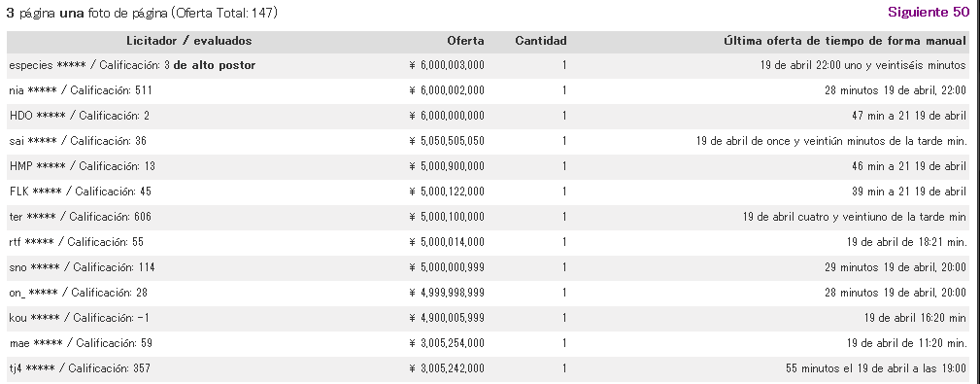The height and width of the screenshot is (384, 980).
Task: Select the Licitador / evaluados column header
Action: (x=189, y=41)
